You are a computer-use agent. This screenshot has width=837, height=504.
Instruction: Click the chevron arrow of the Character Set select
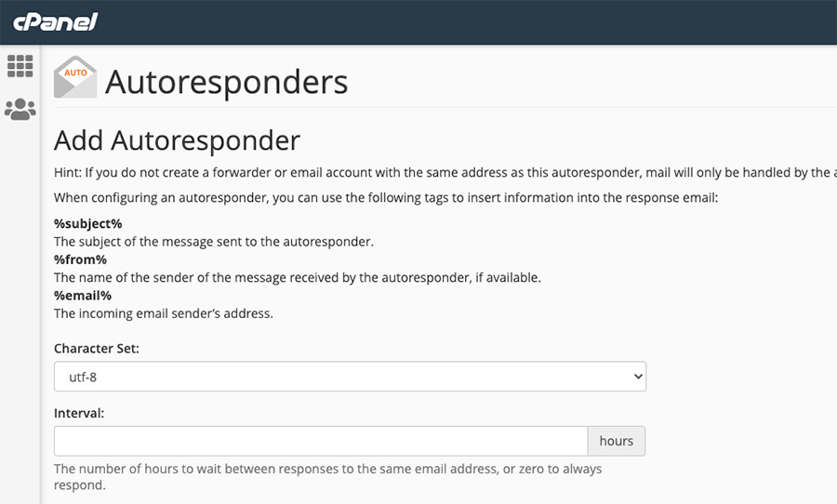pos(638,377)
